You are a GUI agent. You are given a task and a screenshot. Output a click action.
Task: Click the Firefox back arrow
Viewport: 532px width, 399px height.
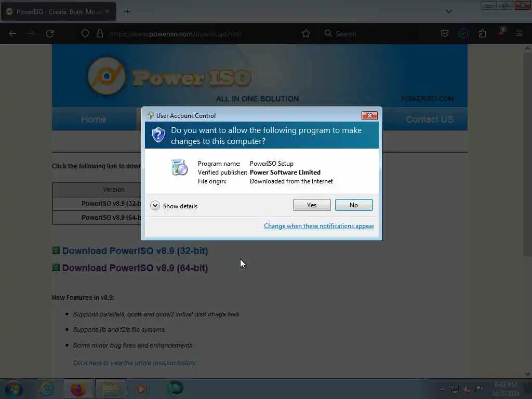tap(12, 34)
